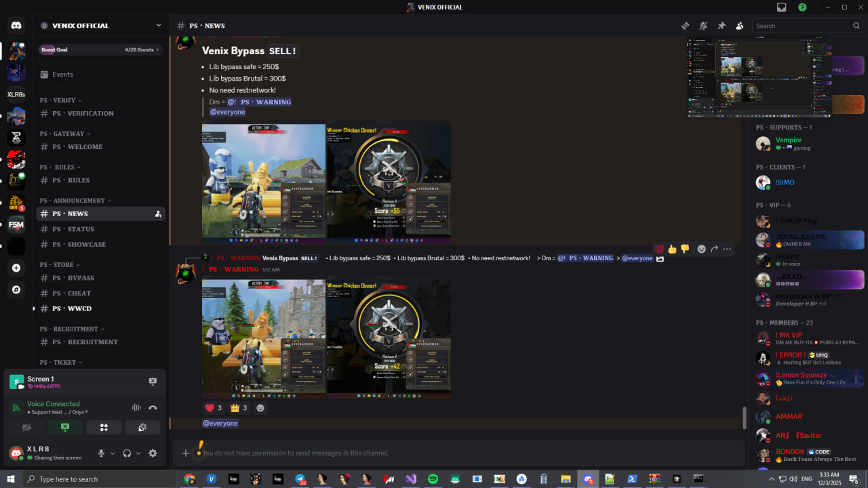
Task: Add a reaction beside the crown reaction
Action: click(x=260, y=408)
